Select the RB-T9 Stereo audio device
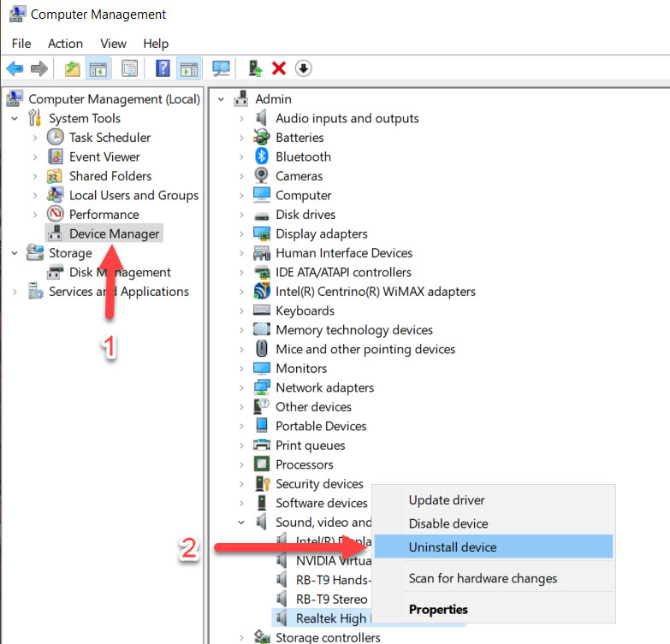Viewport: 670px width, 644px height. (x=332, y=600)
